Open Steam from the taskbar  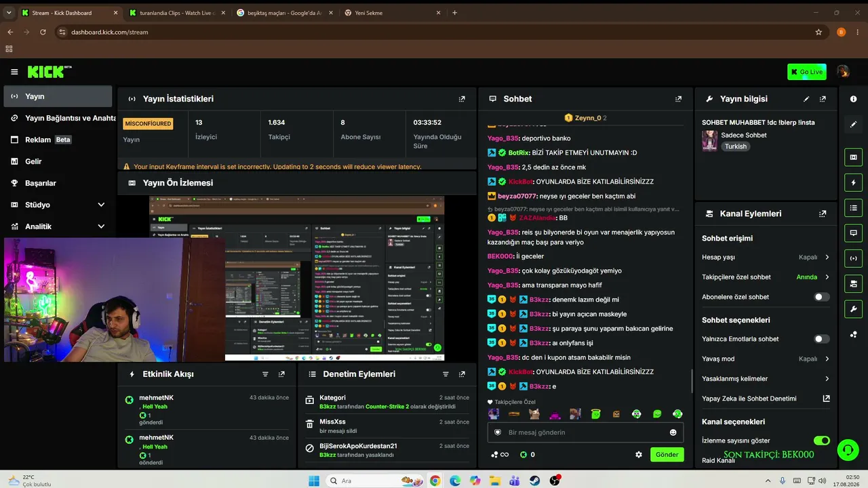point(535,481)
